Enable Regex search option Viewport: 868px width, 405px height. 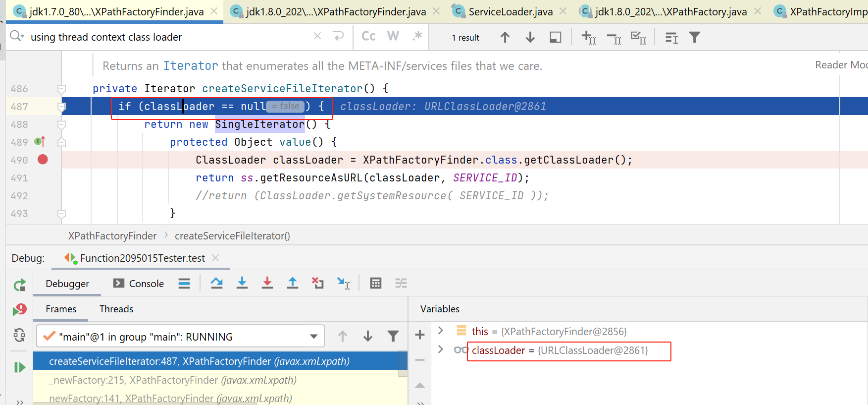417,36
